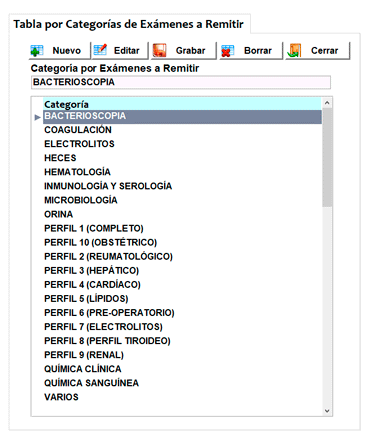Select the COAGULACIÓN row
The height and width of the screenshot is (440, 375).
182,130
